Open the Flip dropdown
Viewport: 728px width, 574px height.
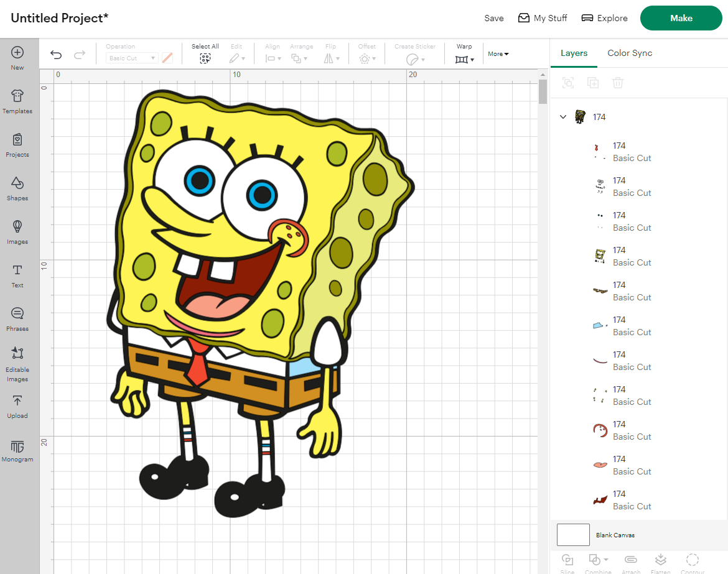click(x=332, y=58)
